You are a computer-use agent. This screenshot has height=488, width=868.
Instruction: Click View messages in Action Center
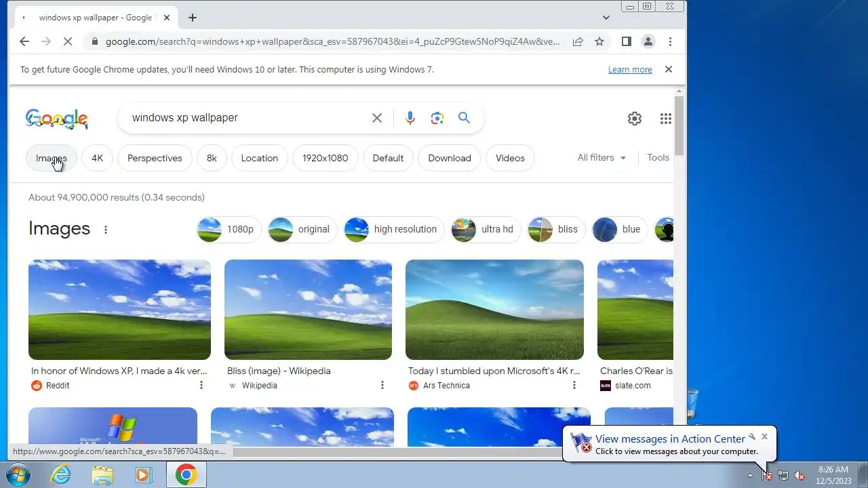[x=670, y=439]
